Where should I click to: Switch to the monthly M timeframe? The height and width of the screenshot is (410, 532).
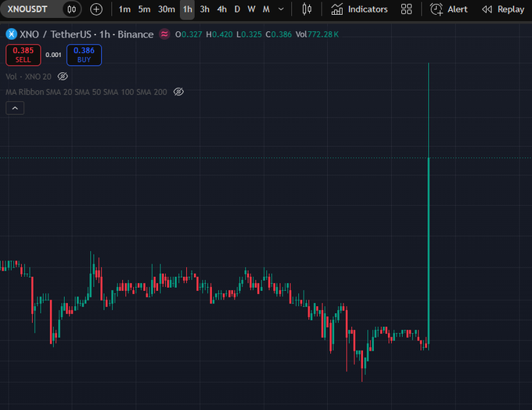(266, 9)
